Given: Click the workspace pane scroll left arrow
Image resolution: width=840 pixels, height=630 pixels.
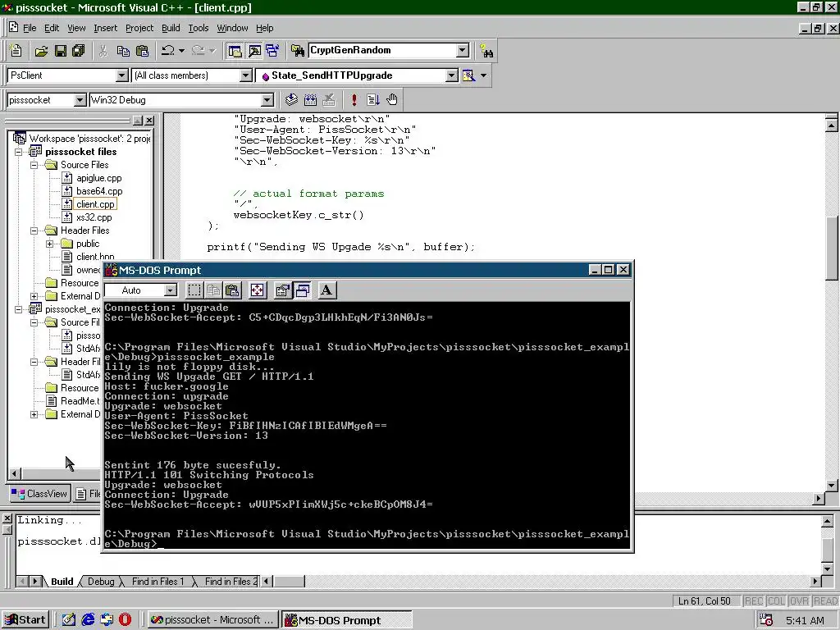Looking at the screenshot, I should pyautogui.click(x=15, y=473).
